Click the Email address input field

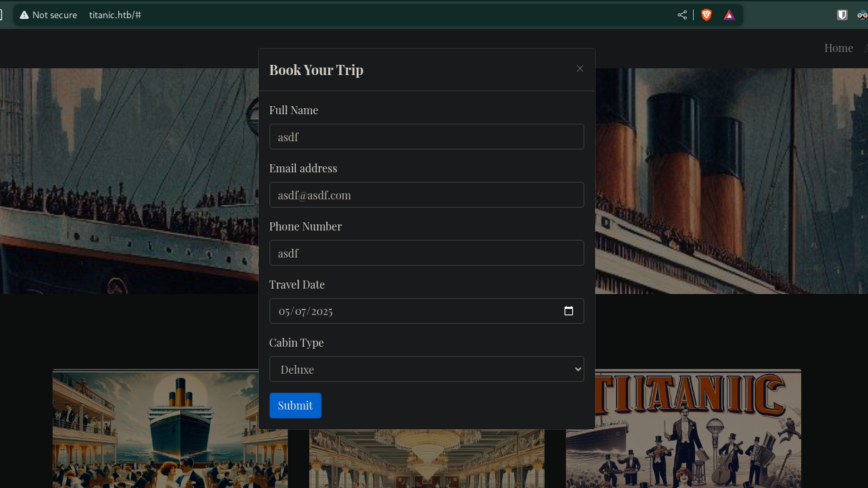426,195
